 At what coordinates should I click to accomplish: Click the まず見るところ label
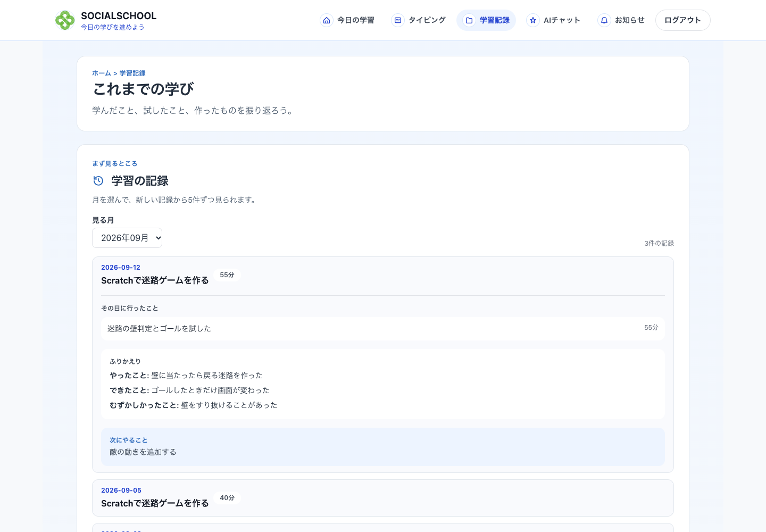[x=114, y=164]
